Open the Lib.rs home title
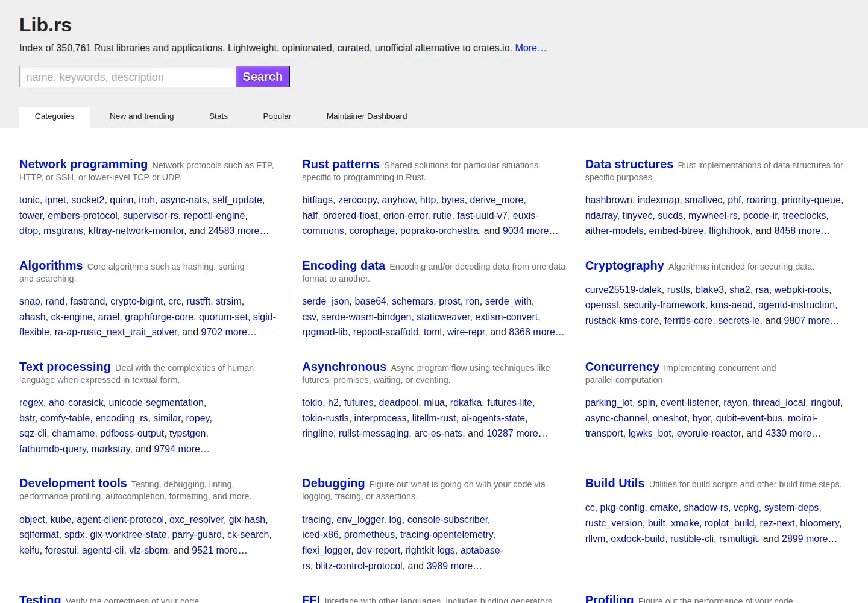The image size is (868, 603). (x=45, y=25)
